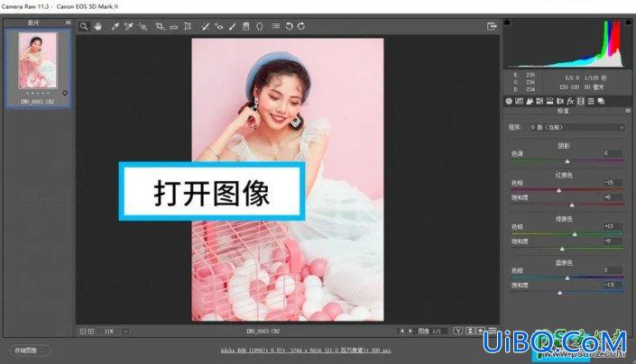This screenshot has width=636, height=364.
Task: Click the zoom out minus button
Action: click(x=83, y=332)
